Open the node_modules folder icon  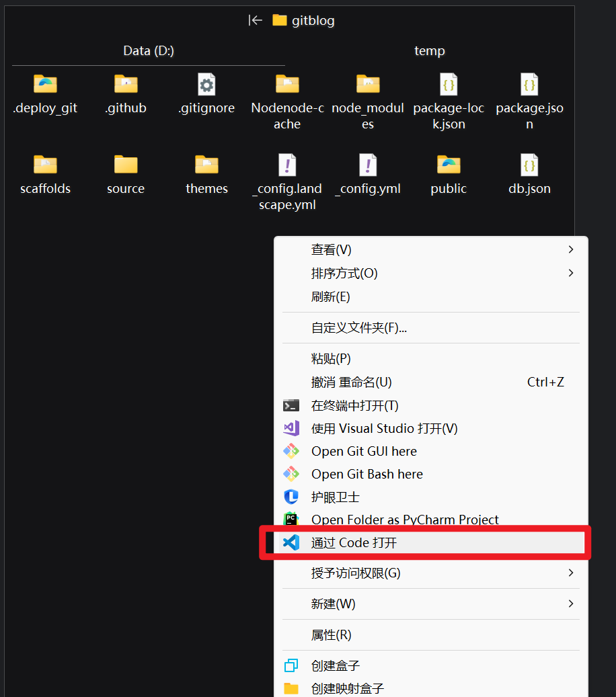368,85
